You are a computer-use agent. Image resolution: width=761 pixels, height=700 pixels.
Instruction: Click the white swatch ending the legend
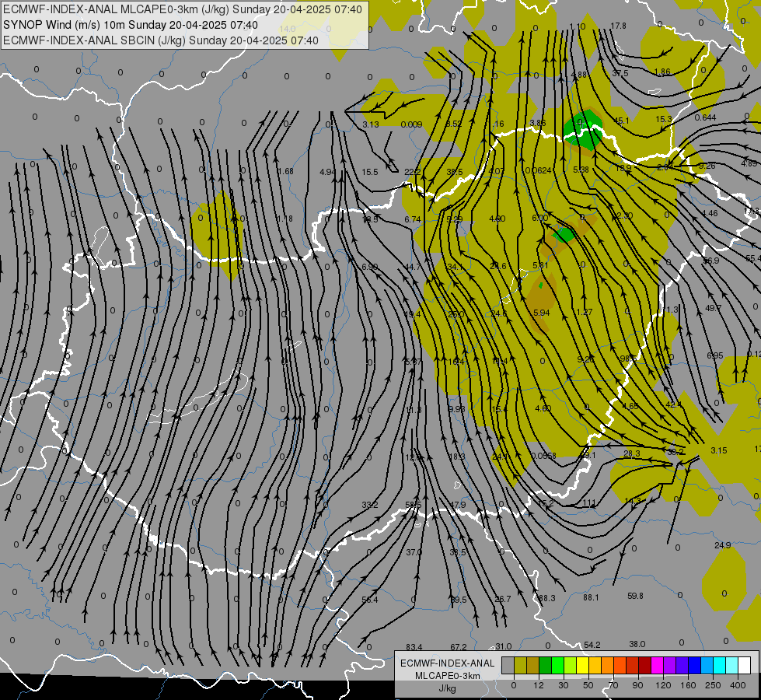(744, 665)
